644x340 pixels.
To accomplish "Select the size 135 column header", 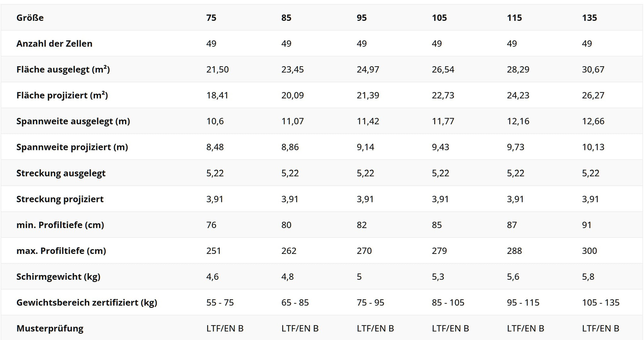I will [x=589, y=18].
